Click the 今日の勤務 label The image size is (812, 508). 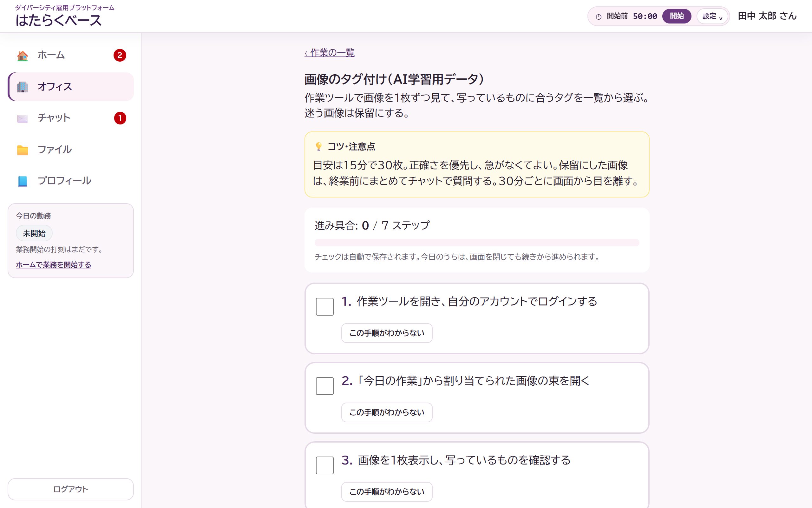(x=33, y=216)
